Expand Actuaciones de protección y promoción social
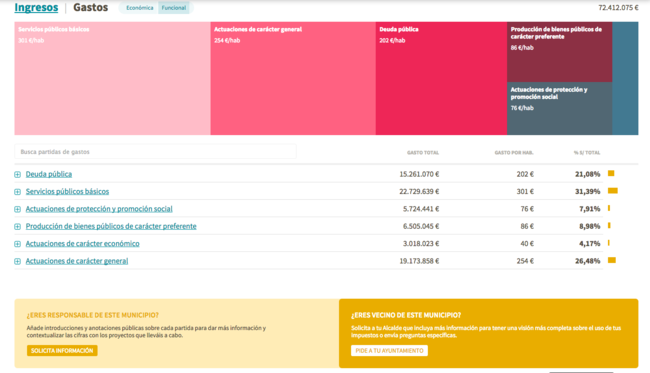This screenshot has width=650, height=373. 17,209
